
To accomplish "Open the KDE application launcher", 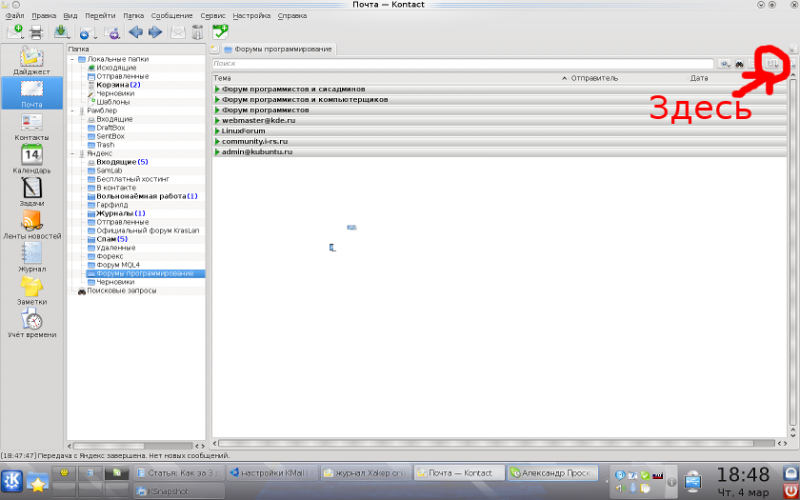I will 11,482.
